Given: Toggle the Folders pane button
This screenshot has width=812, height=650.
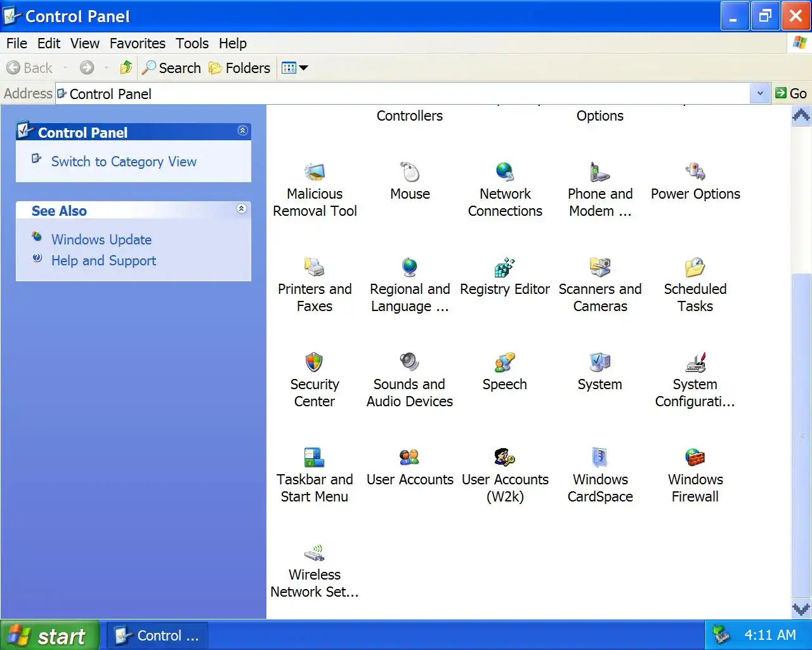Looking at the screenshot, I should [240, 67].
